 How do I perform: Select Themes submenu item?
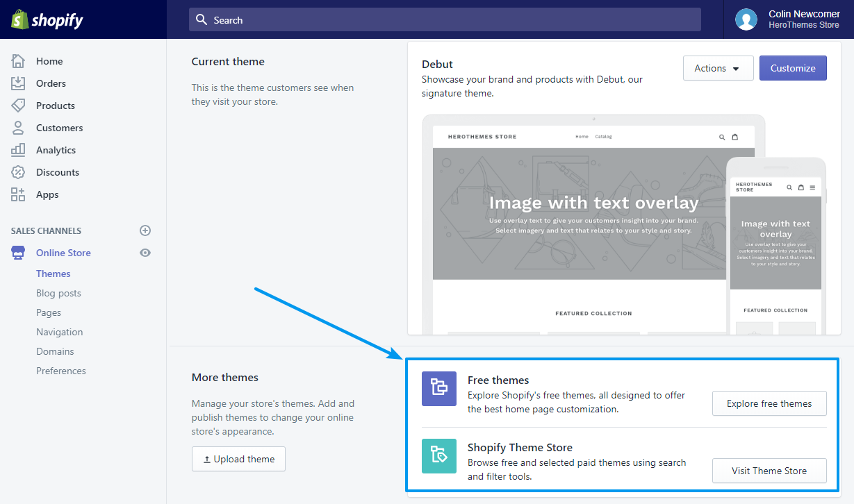click(54, 274)
